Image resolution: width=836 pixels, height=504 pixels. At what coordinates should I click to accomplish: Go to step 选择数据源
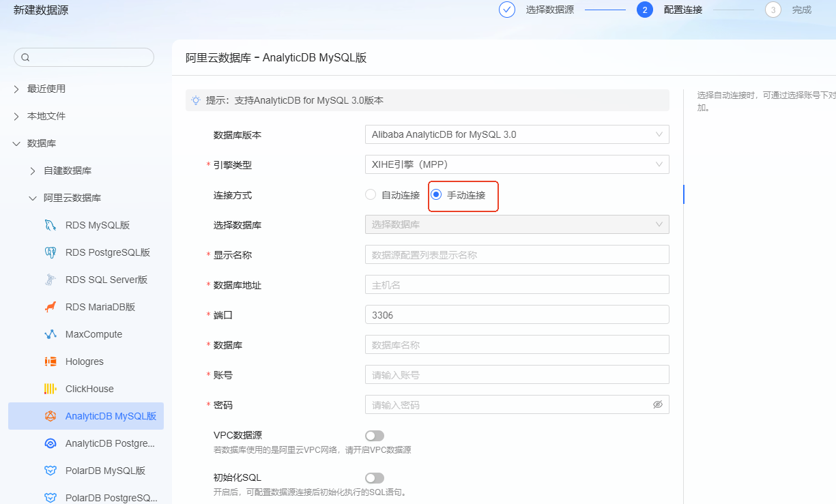point(506,10)
